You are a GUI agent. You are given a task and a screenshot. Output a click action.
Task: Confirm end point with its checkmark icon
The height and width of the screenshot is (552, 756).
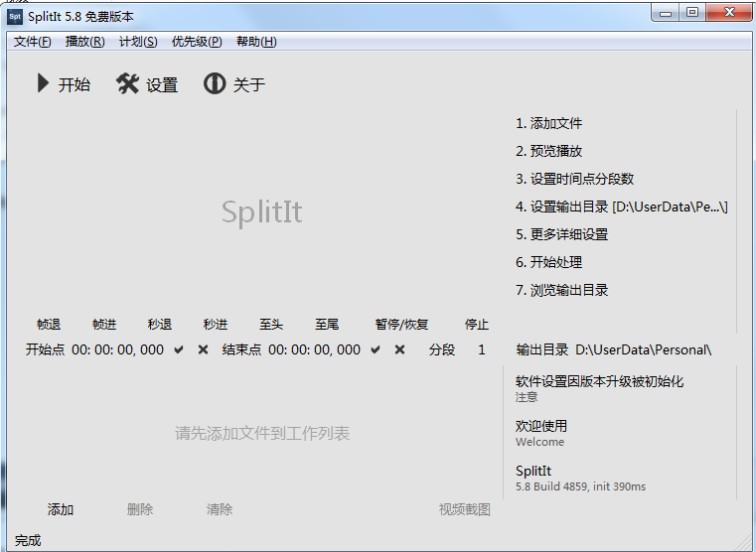click(376, 349)
